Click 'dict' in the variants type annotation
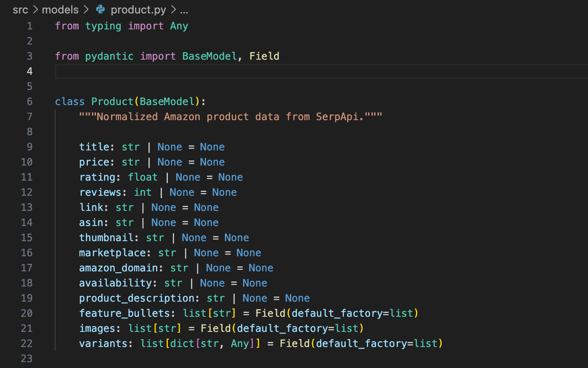The image size is (588, 368). [182, 344]
